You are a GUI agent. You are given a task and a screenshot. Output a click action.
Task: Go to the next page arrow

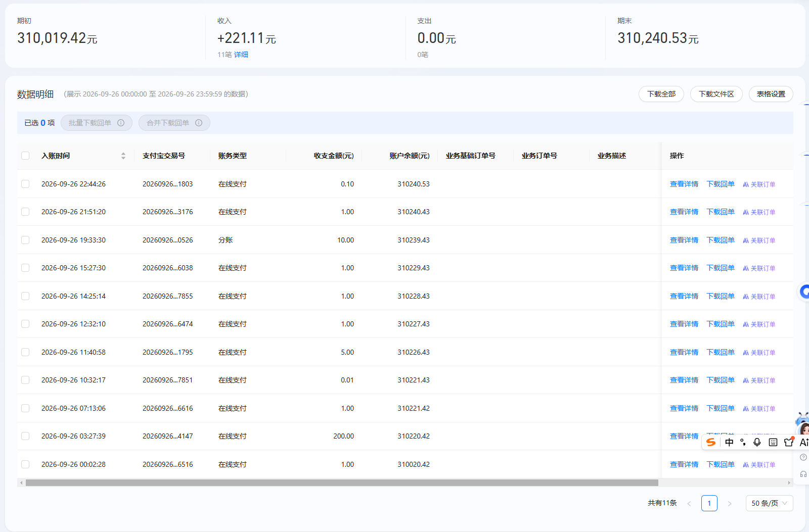tap(730, 503)
